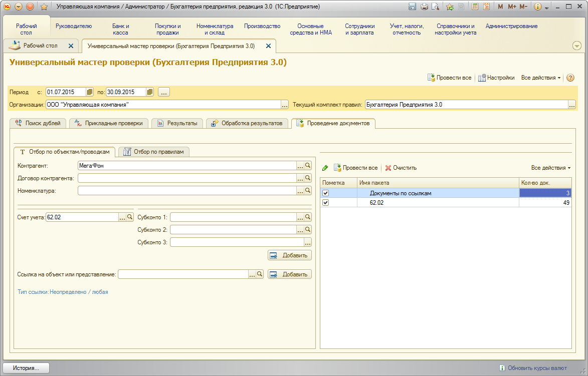Click the period selection ellipsis button
The height and width of the screenshot is (376, 588).
point(164,92)
